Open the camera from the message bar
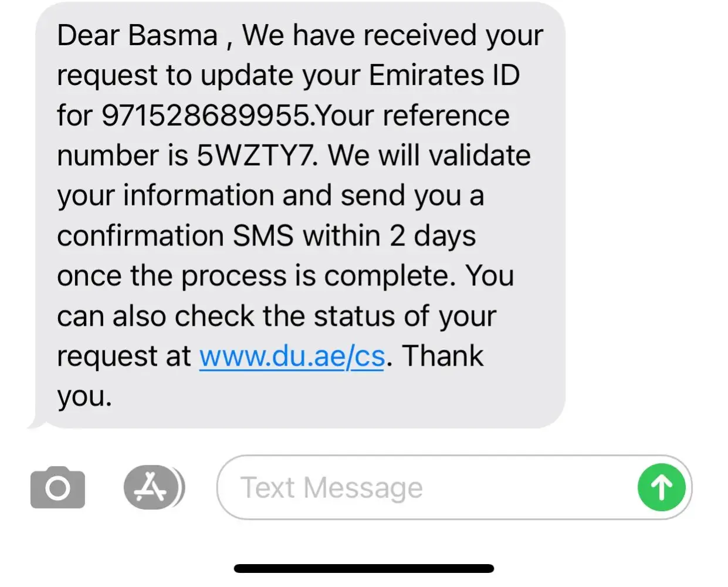 (x=57, y=487)
